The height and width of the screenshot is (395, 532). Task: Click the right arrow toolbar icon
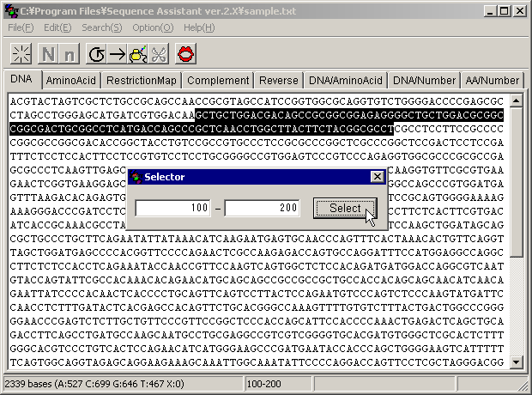click(118, 53)
